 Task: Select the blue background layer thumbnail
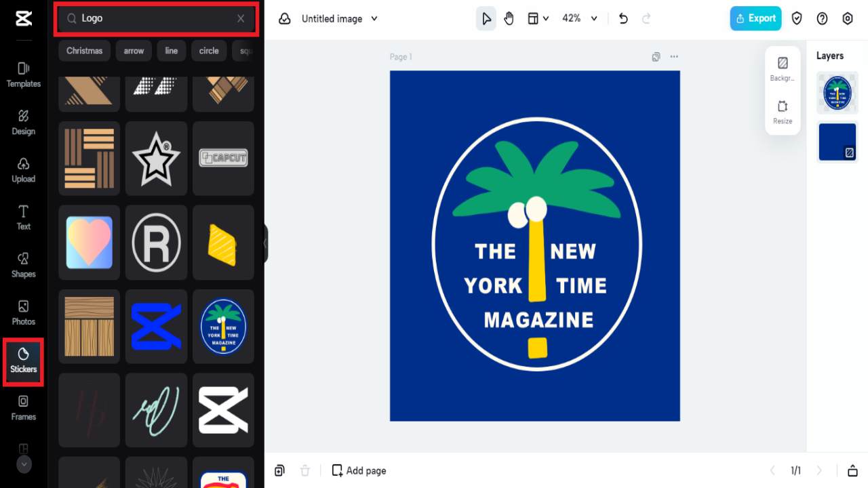pos(837,142)
